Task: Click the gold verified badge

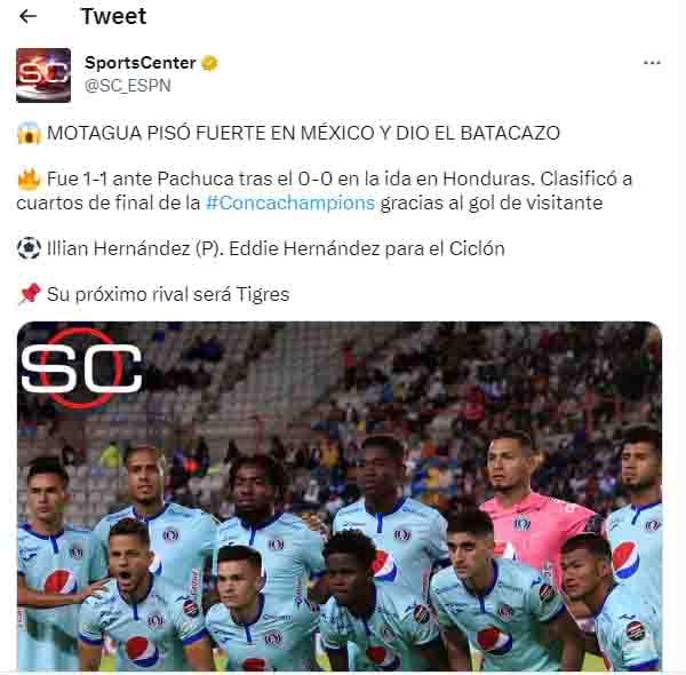Action: point(210,63)
